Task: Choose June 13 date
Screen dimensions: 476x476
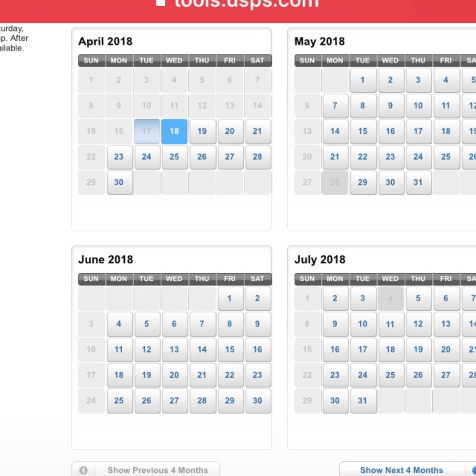Action: coord(174,349)
